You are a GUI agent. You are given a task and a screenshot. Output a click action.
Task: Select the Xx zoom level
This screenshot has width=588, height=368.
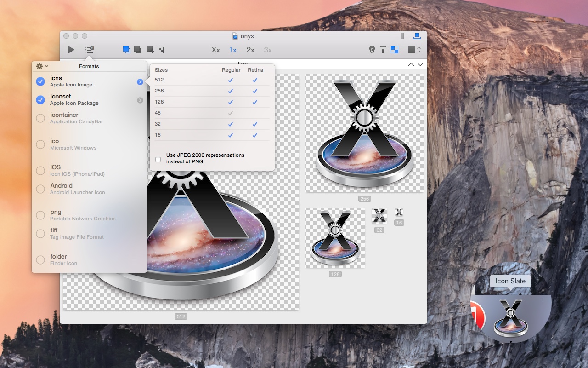[x=215, y=50]
